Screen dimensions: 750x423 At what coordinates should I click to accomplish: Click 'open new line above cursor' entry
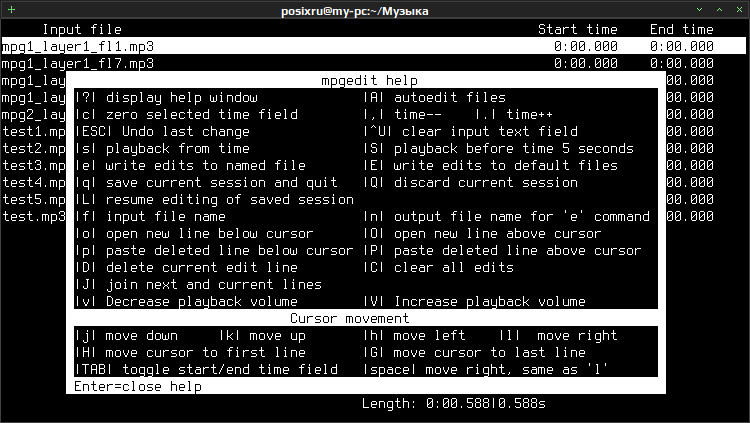pos(482,234)
